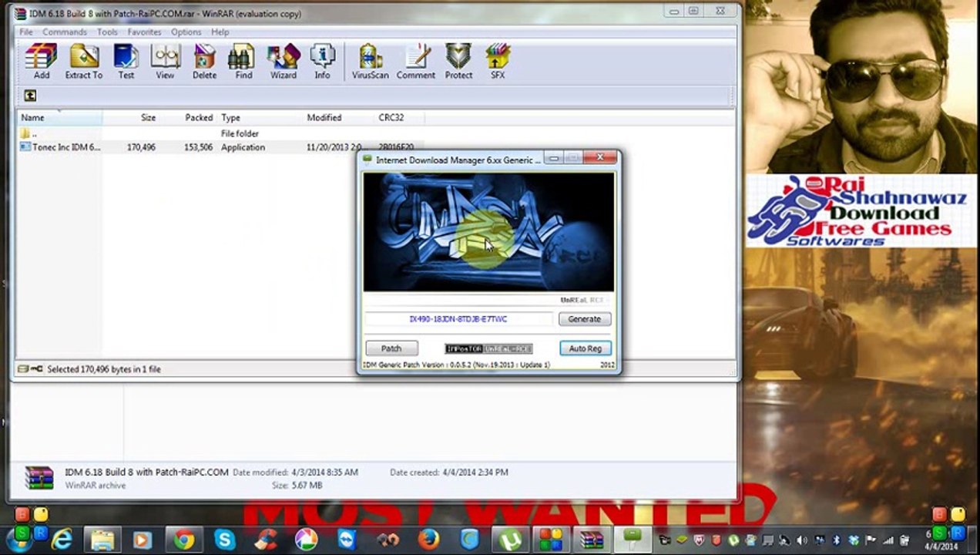The width and height of the screenshot is (980, 555).
Task: Open the Commands menu
Action: [x=65, y=32]
